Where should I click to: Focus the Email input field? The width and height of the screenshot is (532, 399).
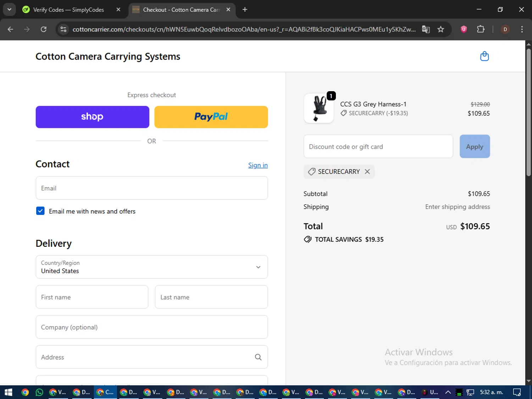[x=152, y=188]
